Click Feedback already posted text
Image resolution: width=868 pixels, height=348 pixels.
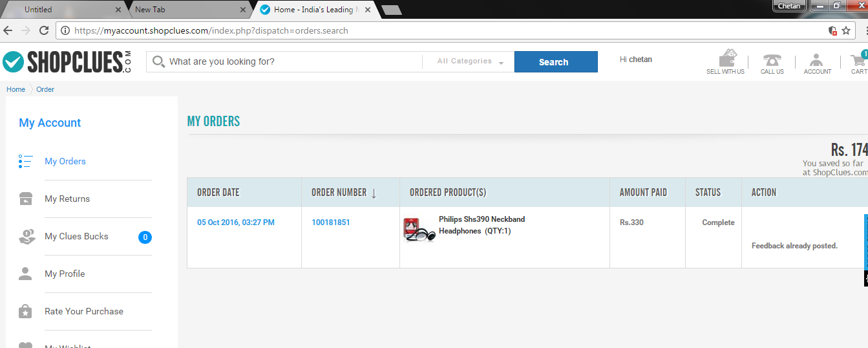(794, 246)
